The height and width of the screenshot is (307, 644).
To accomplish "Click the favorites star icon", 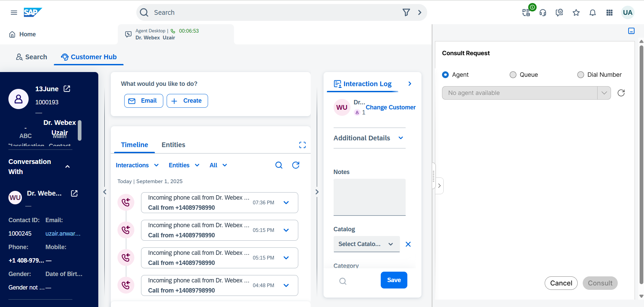I will pyautogui.click(x=576, y=13).
